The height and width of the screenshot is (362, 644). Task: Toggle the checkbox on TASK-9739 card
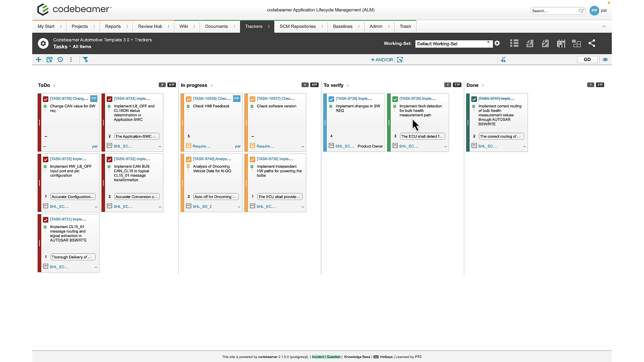coord(45,99)
